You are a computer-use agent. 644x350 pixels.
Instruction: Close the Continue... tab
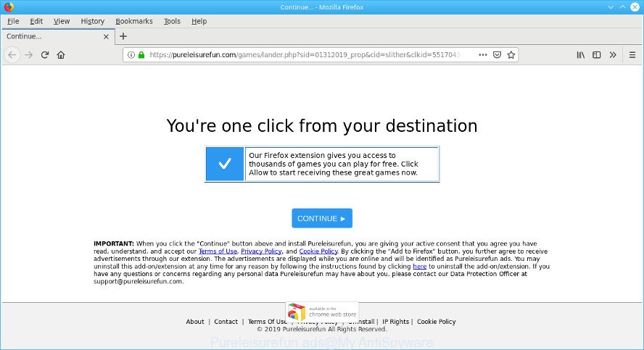(106, 36)
